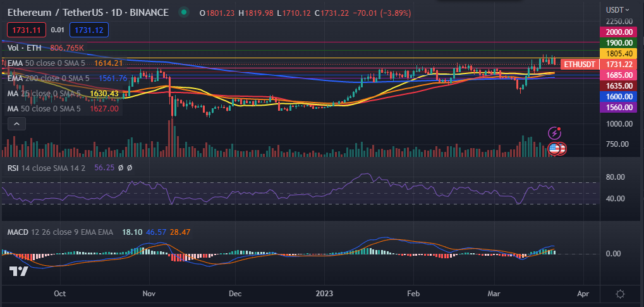Viewport: 644px width, 307px height.
Task: Click the MA 26 value 1630.43
Action: [104, 94]
